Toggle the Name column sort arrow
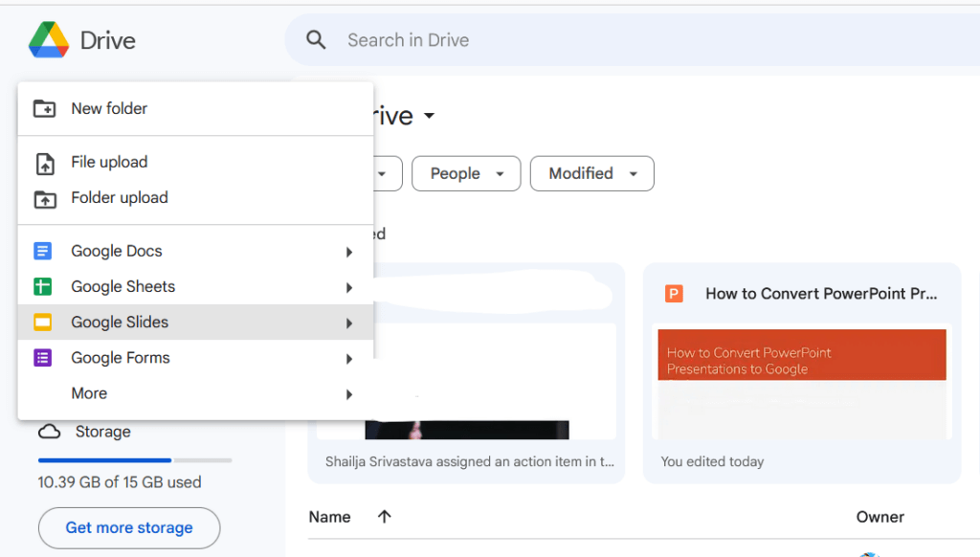 coord(384,516)
